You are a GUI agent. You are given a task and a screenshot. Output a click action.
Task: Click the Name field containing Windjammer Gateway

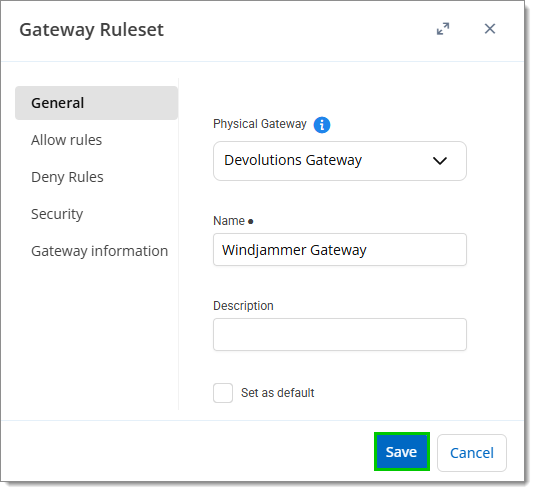coord(339,249)
